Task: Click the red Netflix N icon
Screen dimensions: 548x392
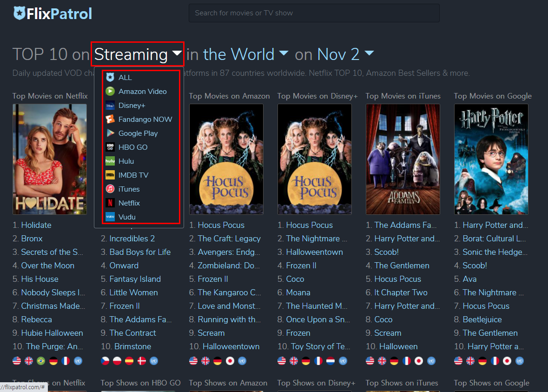Action: coord(110,203)
